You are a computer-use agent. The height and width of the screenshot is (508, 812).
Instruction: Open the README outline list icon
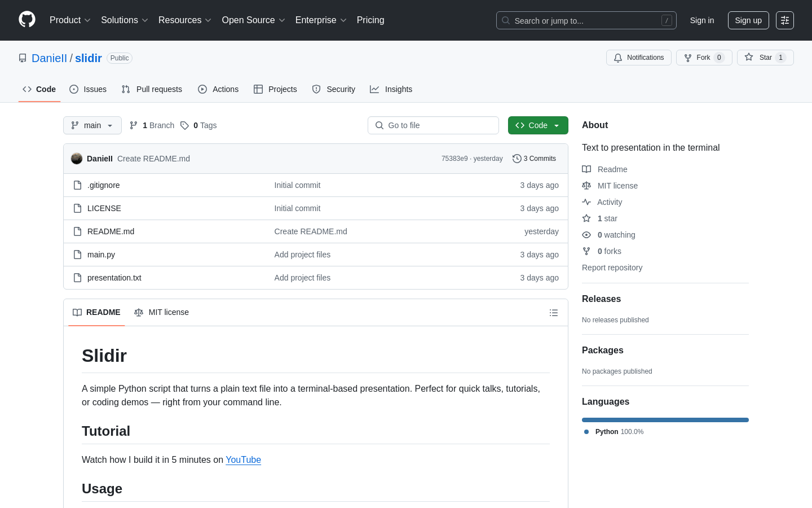554,313
